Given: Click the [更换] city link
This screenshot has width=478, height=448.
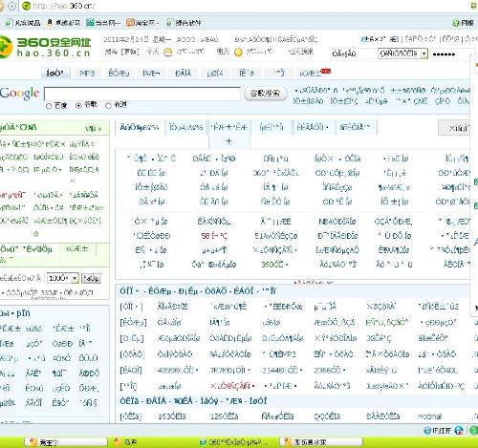Looking at the screenshot, I should 130,52.
